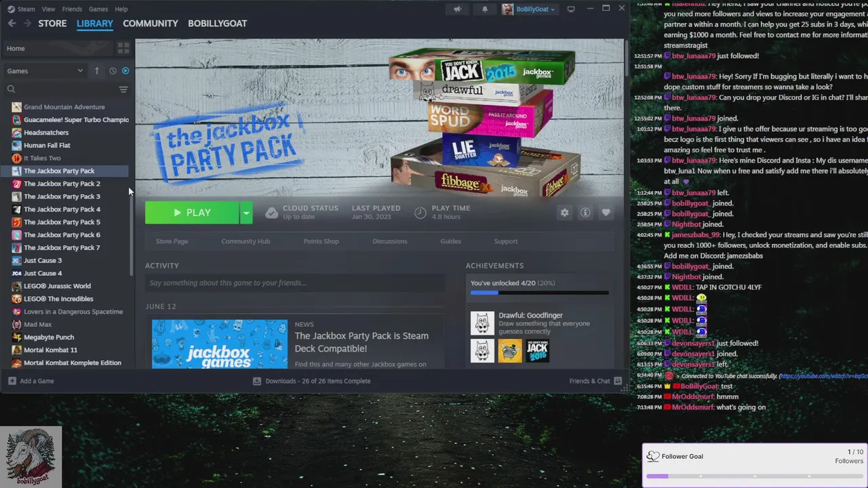Add game to favorites heart icon

[x=606, y=212]
